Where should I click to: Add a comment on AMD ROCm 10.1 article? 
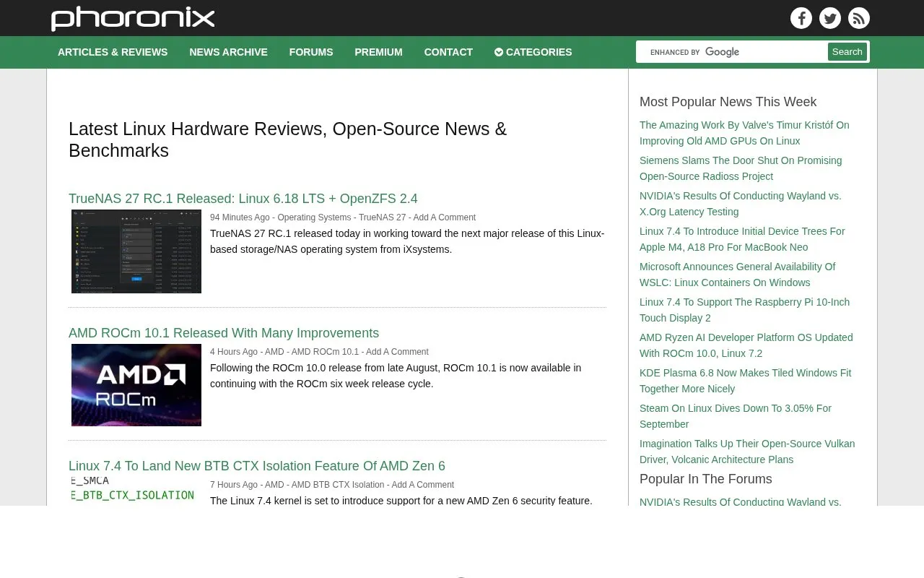pos(397,352)
